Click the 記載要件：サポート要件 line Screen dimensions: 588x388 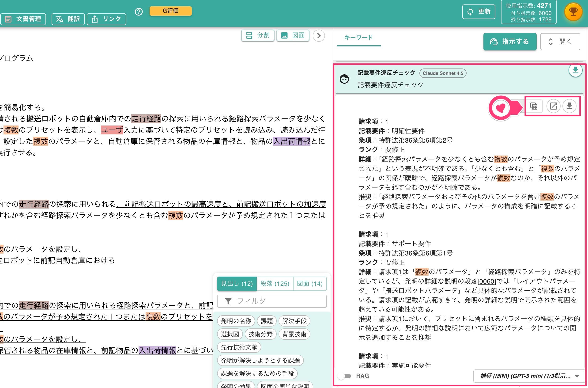pos(395,243)
